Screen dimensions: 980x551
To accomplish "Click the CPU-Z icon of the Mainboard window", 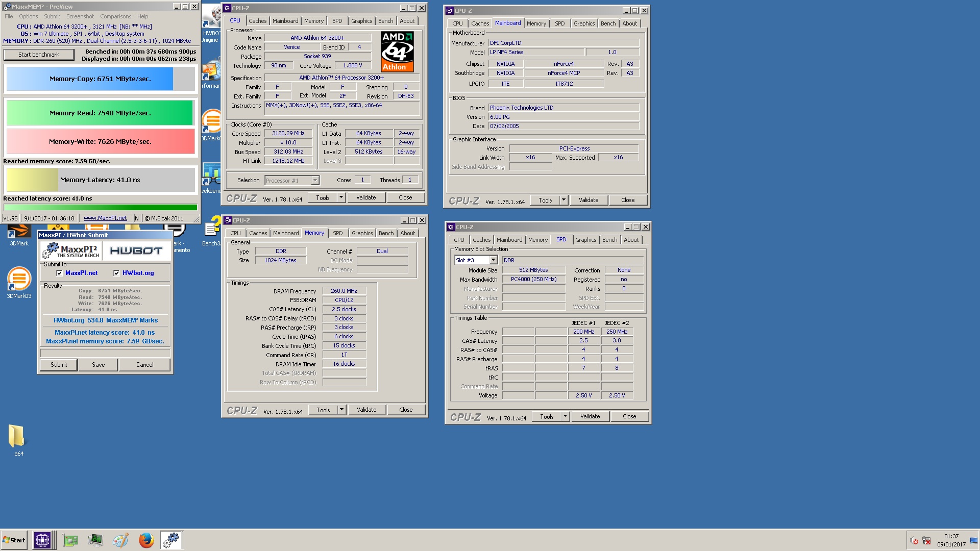I will [450, 11].
